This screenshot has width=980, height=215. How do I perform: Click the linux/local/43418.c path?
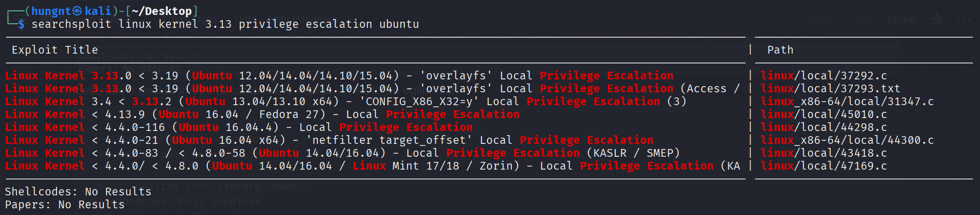(824, 153)
